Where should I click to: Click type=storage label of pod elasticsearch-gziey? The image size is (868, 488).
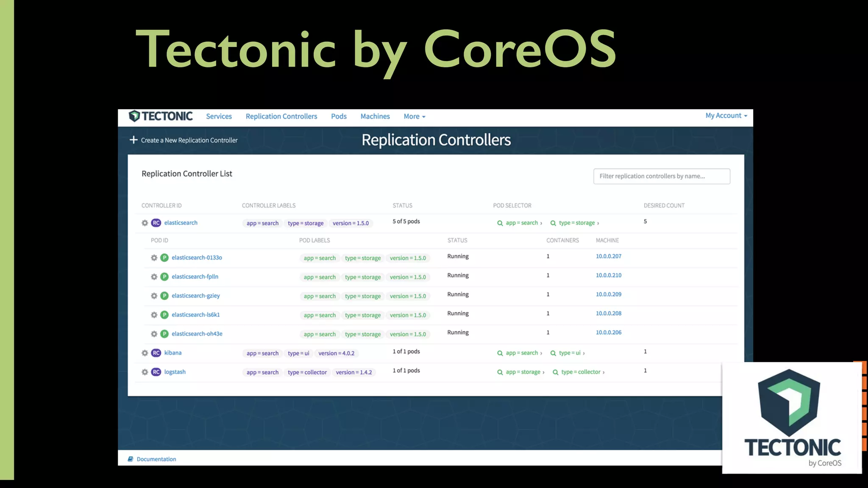[x=363, y=296]
